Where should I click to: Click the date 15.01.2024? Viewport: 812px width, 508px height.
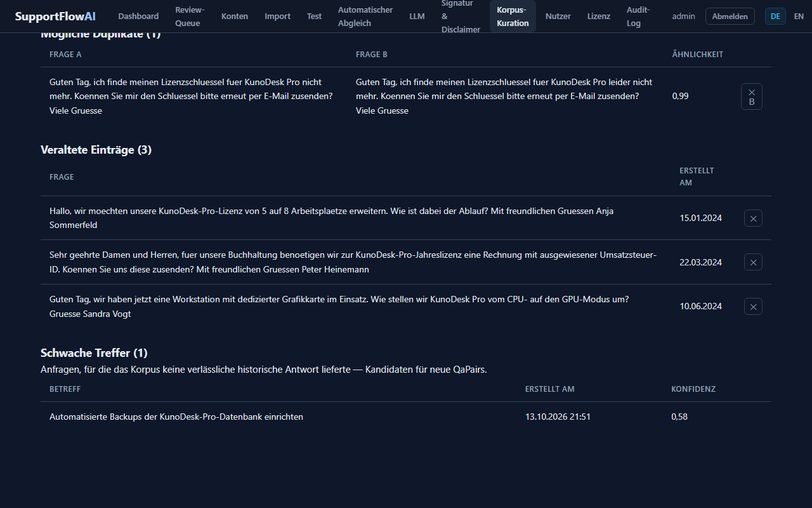[701, 218]
